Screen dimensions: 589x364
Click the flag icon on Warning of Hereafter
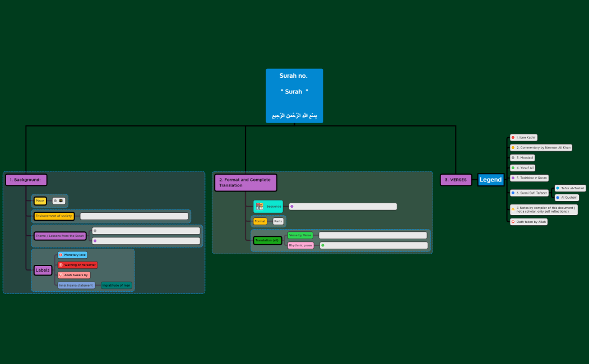coord(61,265)
